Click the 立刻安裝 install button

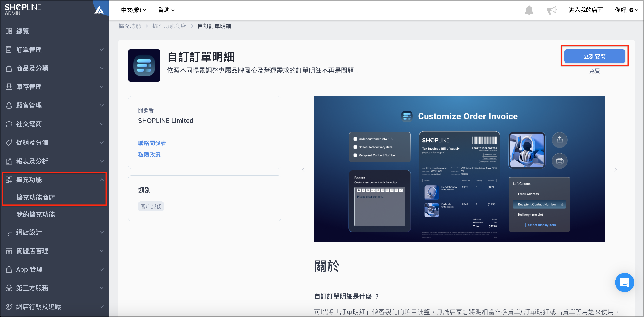tap(594, 56)
